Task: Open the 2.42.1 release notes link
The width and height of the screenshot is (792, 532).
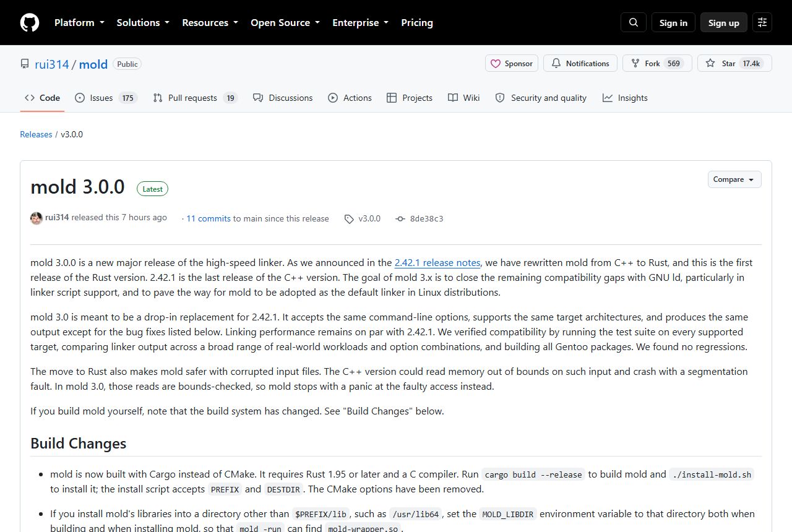Action: pos(437,262)
